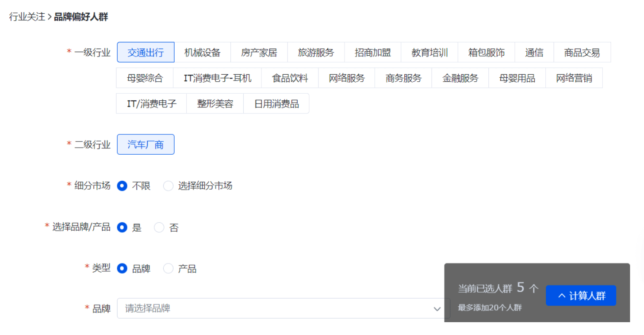
Task: Select 汽车厂商 as second-level industry
Action: click(146, 145)
